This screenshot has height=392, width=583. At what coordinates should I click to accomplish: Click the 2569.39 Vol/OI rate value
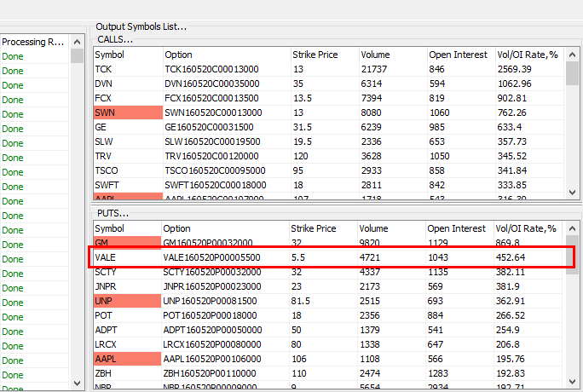(515, 69)
